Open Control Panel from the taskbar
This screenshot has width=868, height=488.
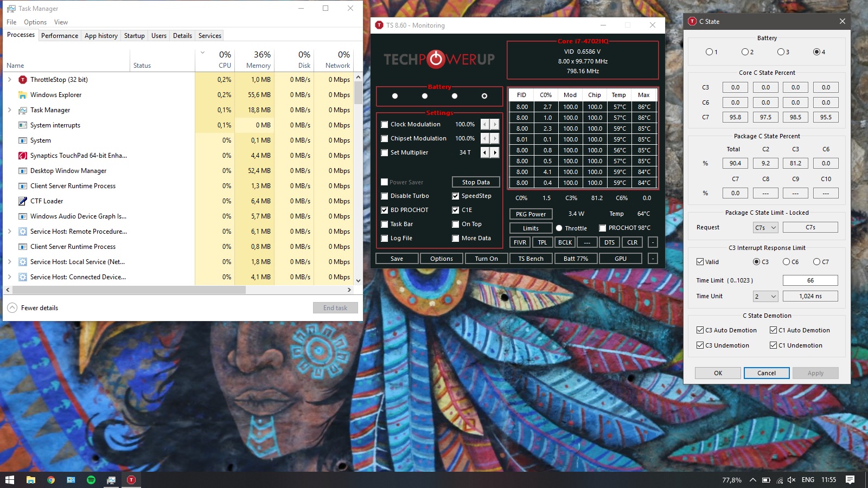click(x=71, y=480)
